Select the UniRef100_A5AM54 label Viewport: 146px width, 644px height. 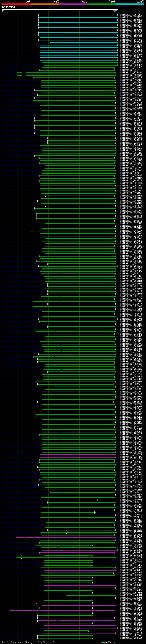point(131,500)
